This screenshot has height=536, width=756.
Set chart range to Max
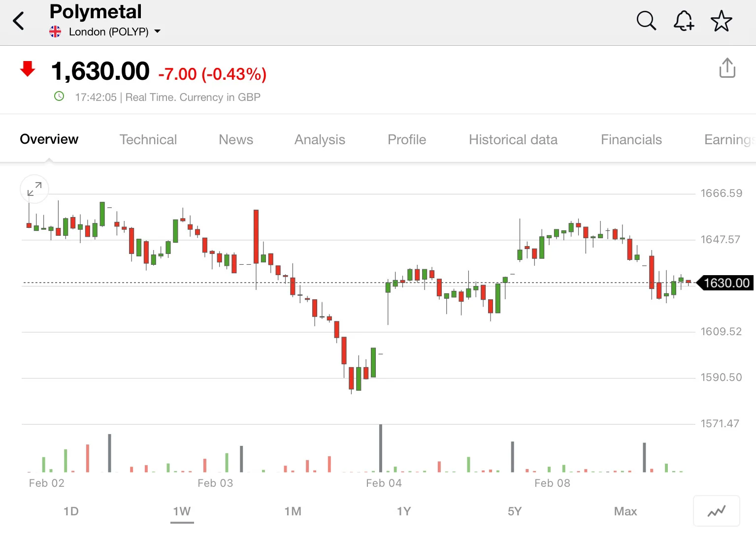pos(625,511)
